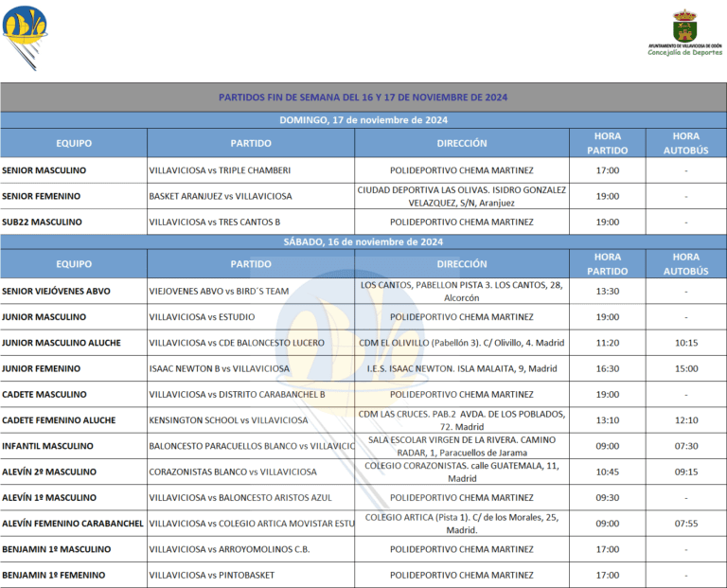This screenshot has height=588, width=727.
Task: Click the 'SUB22 MASCULINO' team cell
Action: [x=73, y=223]
